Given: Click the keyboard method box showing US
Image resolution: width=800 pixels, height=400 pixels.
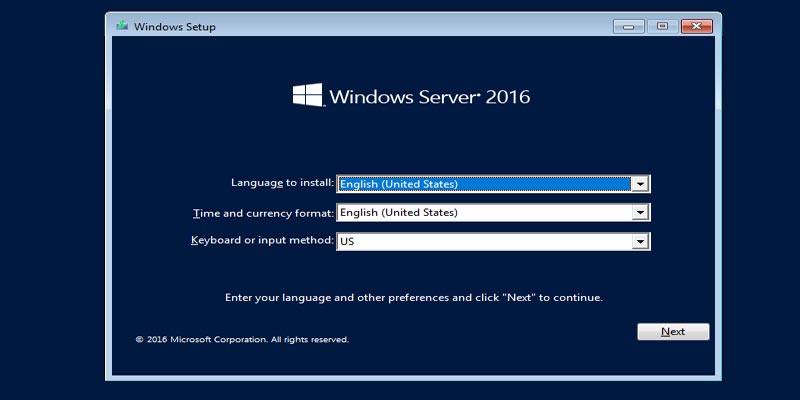Looking at the screenshot, I should pos(484,242).
